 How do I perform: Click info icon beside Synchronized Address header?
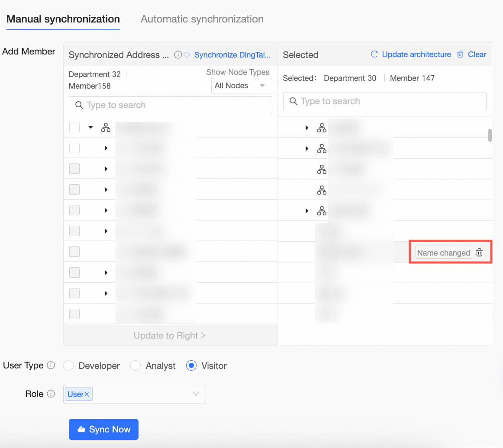coord(177,55)
